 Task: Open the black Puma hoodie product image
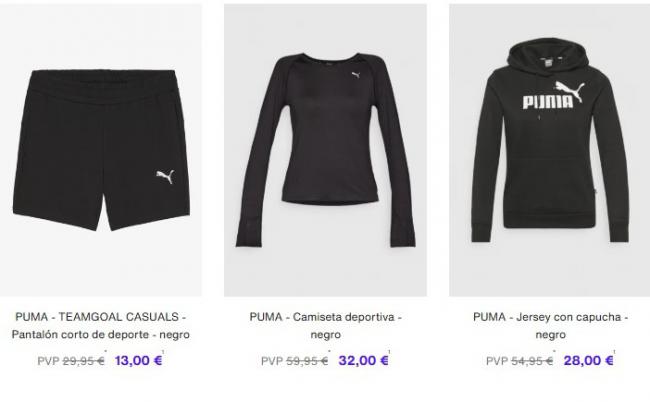[550, 150]
